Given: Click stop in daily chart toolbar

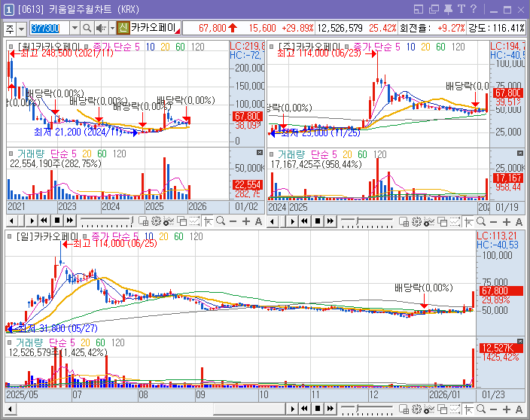Looking at the screenshot, I should coord(318,409).
